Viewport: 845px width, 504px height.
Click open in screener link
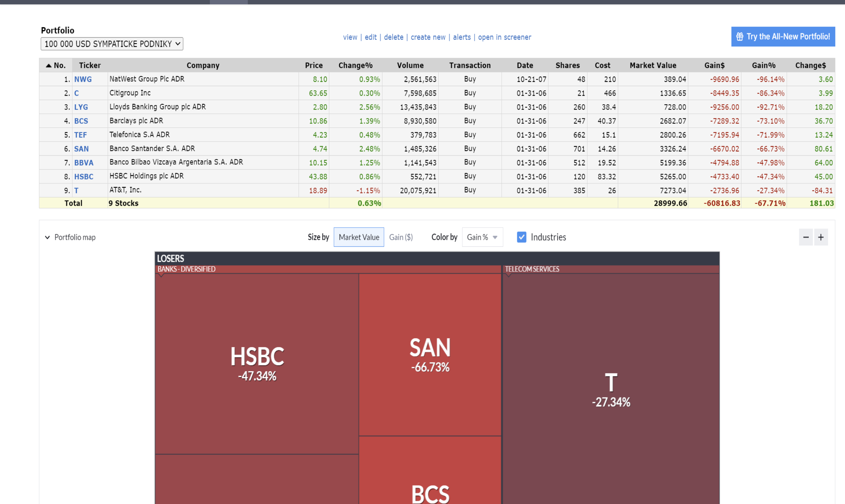[x=504, y=37]
